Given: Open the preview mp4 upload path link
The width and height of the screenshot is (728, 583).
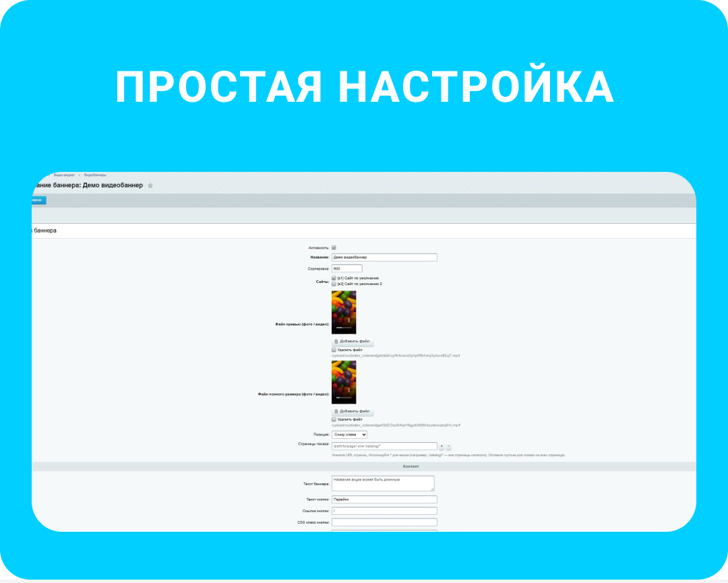Looking at the screenshot, I should 396,355.
